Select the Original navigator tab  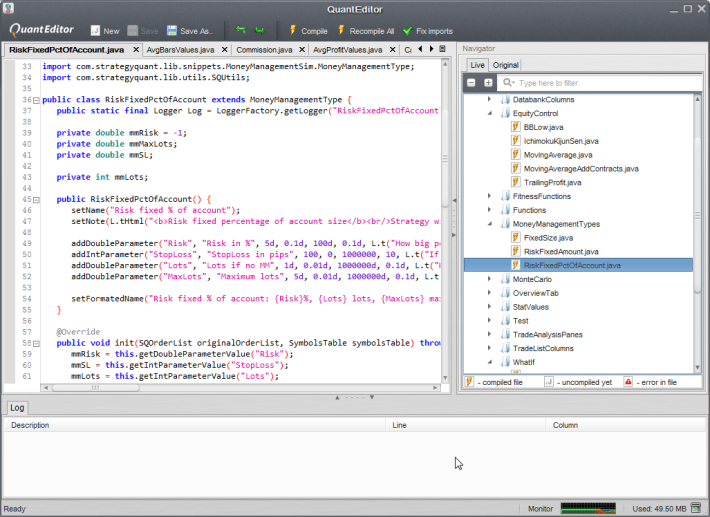click(505, 65)
